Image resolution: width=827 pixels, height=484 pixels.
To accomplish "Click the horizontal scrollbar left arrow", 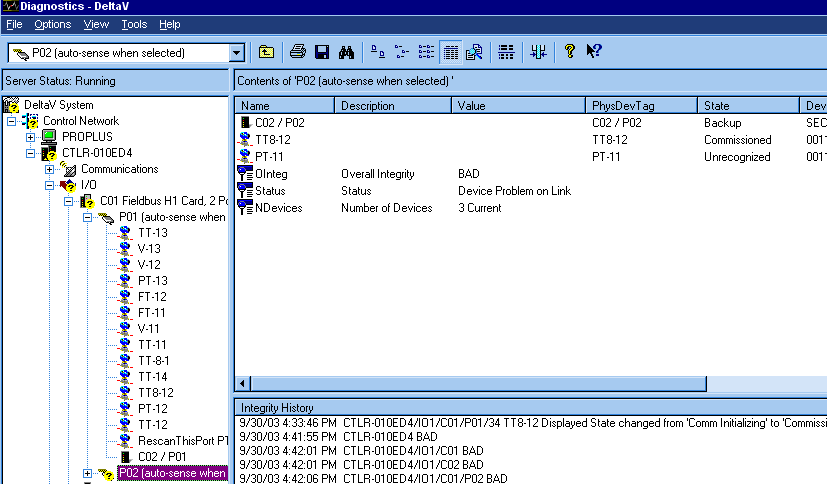I will tap(243, 383).
